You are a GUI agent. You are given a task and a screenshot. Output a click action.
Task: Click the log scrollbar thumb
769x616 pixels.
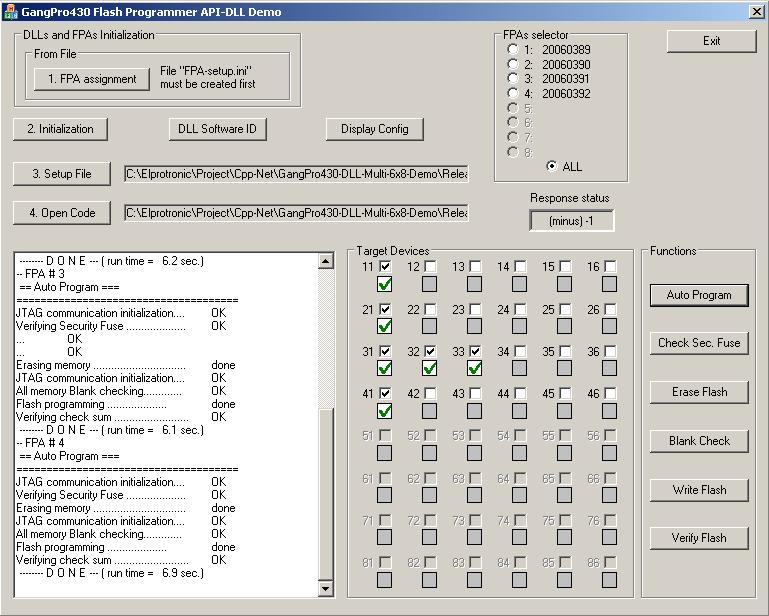[x=326, y=494]
